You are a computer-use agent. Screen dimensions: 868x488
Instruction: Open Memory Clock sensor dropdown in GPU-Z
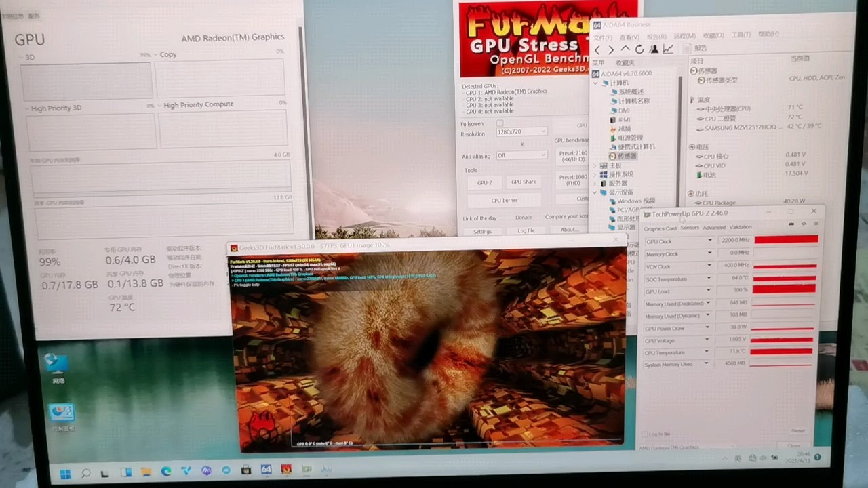coord(710,253)
